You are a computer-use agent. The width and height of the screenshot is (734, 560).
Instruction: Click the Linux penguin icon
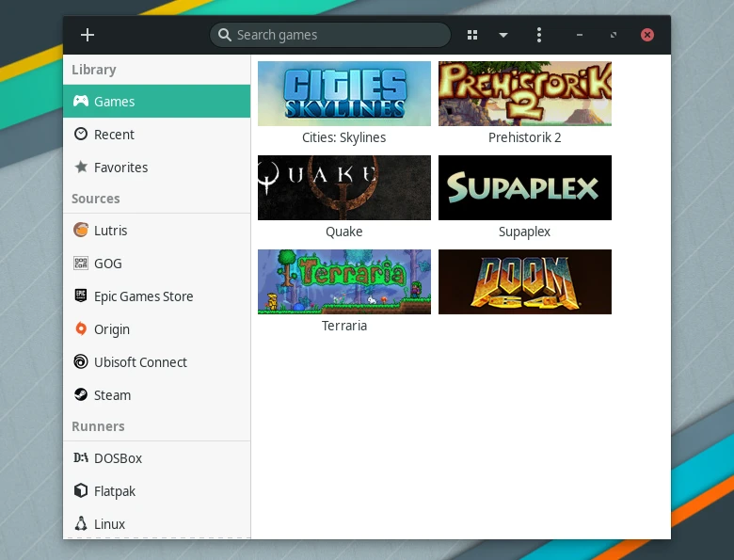point(81,523)
